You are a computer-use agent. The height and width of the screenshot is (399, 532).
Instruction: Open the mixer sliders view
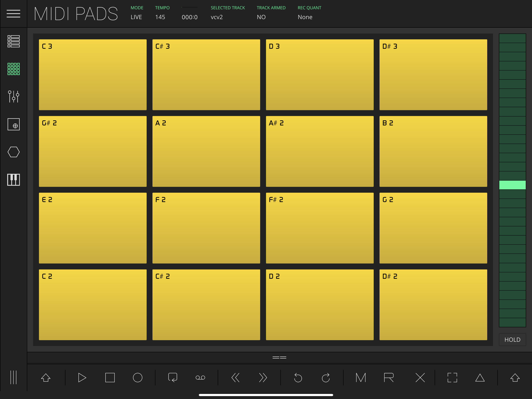tap(13, 96)
